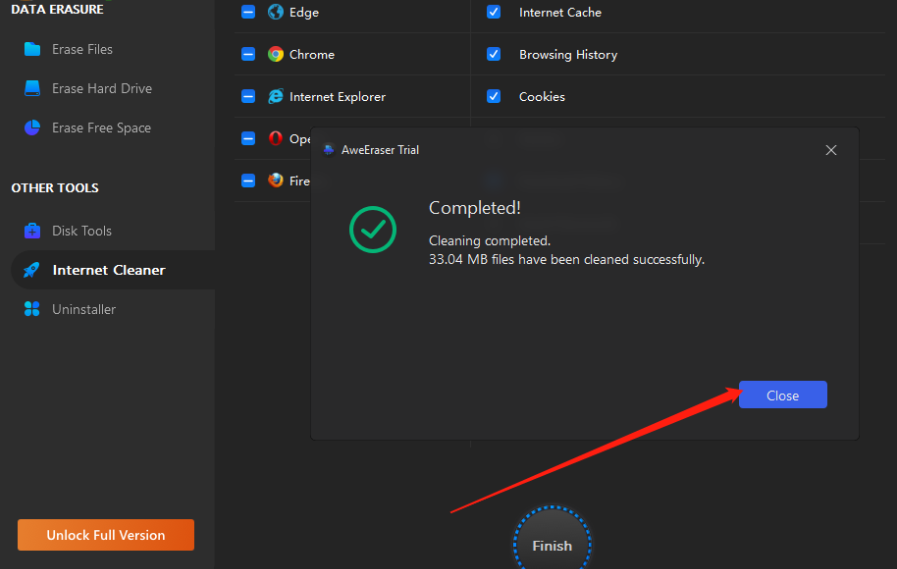Click the Chrome browser icon
This screenshot has width=897, height=569.
point(276,54)
